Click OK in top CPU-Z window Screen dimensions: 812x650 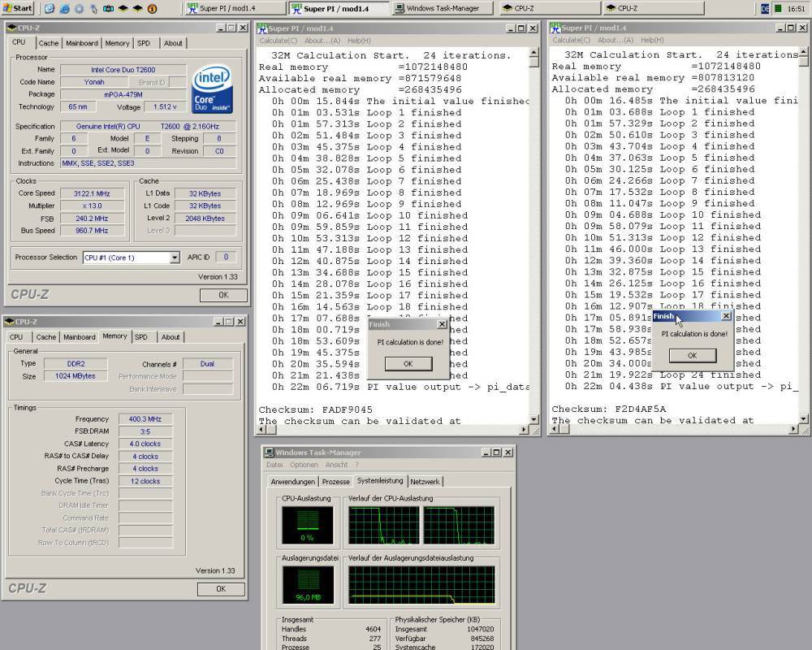pos(223,294)
